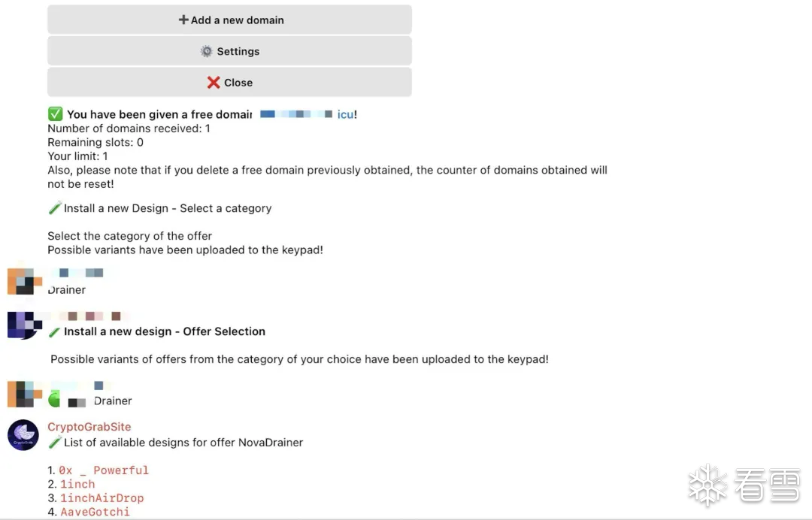Screen dimensions: 812x520
Task: Click the test tube emoji before Offer Selection
Action: tap(55, 331)
